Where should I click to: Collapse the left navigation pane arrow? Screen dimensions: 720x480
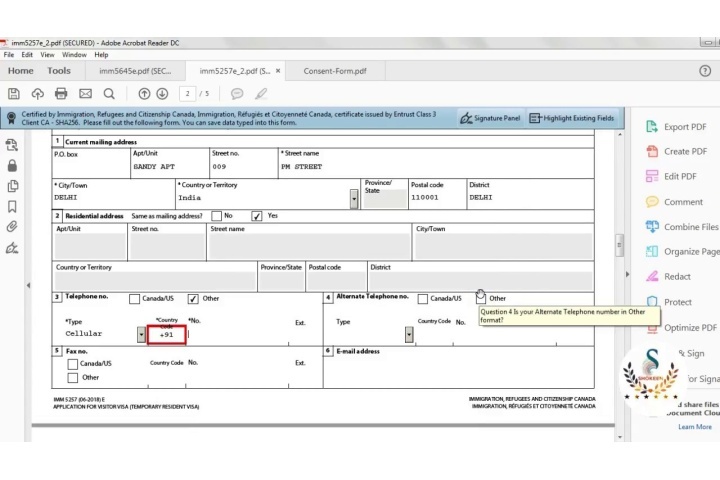tap(28, 285)
